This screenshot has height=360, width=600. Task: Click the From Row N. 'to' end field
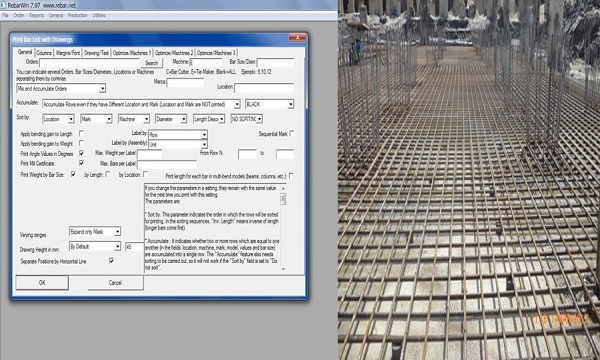pyautogui.click(x=285, y=154)
